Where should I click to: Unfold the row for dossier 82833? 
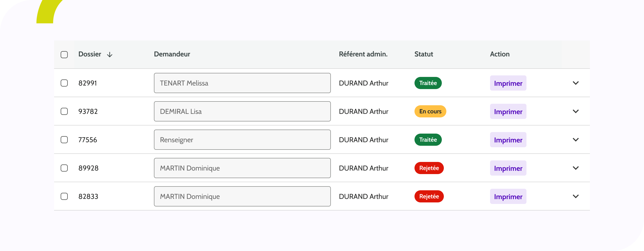[576, 196]
